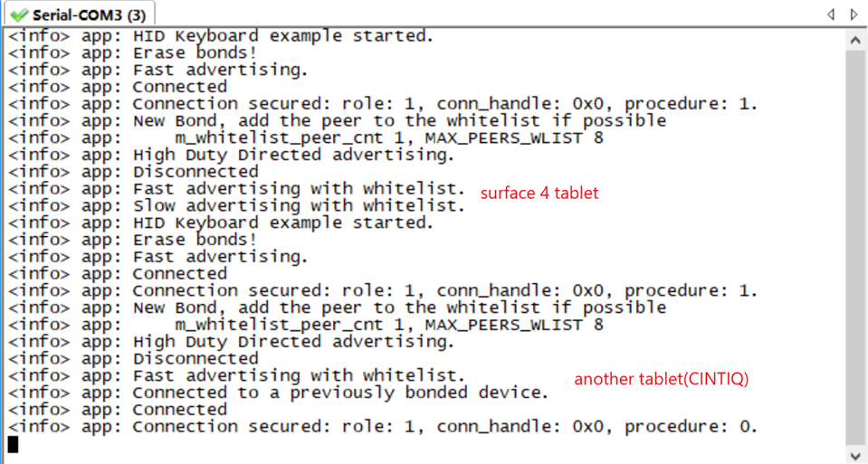
Task: Click the vertical scrollbar thumb
Action: click(x=856, y=248)
